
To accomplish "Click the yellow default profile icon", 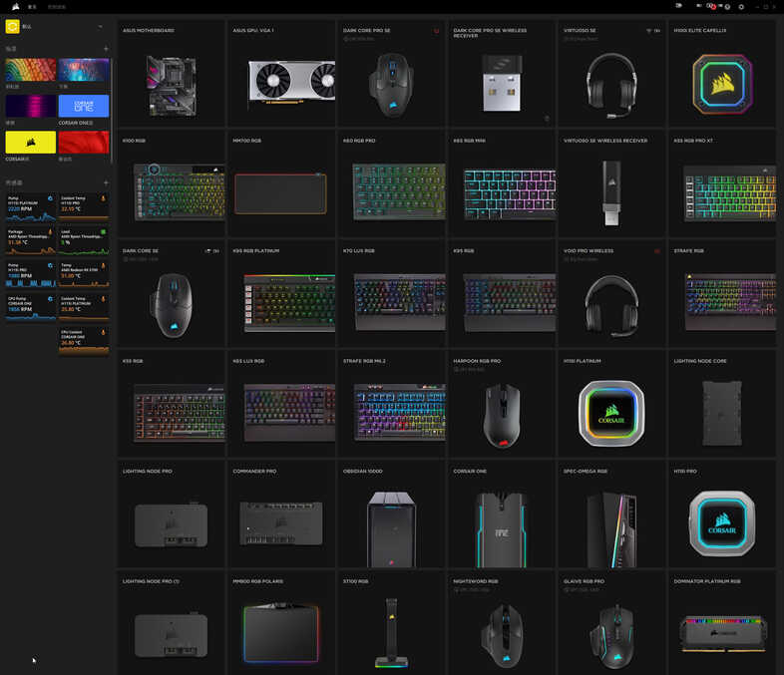I will pos(13,26).
